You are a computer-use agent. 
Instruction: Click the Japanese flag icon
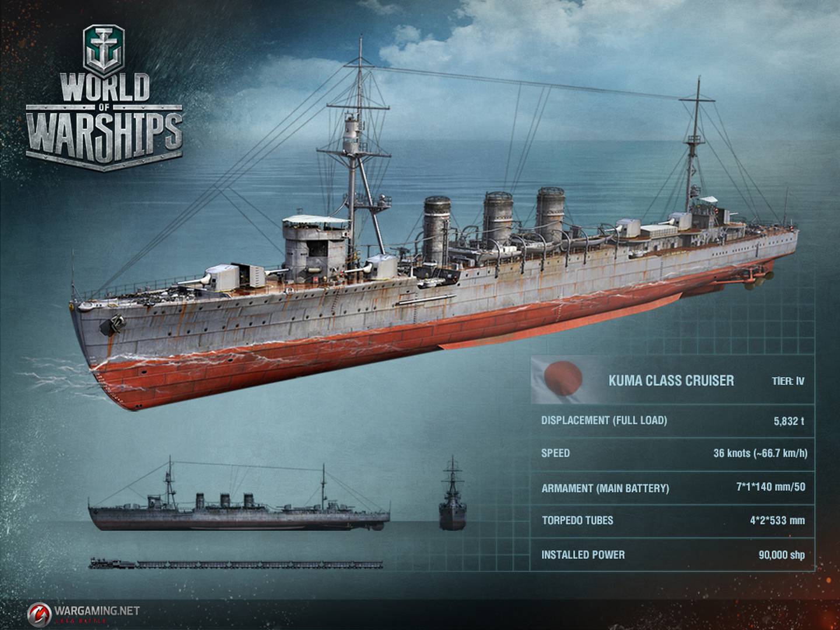pyautogui.click(x=559, y=380)
